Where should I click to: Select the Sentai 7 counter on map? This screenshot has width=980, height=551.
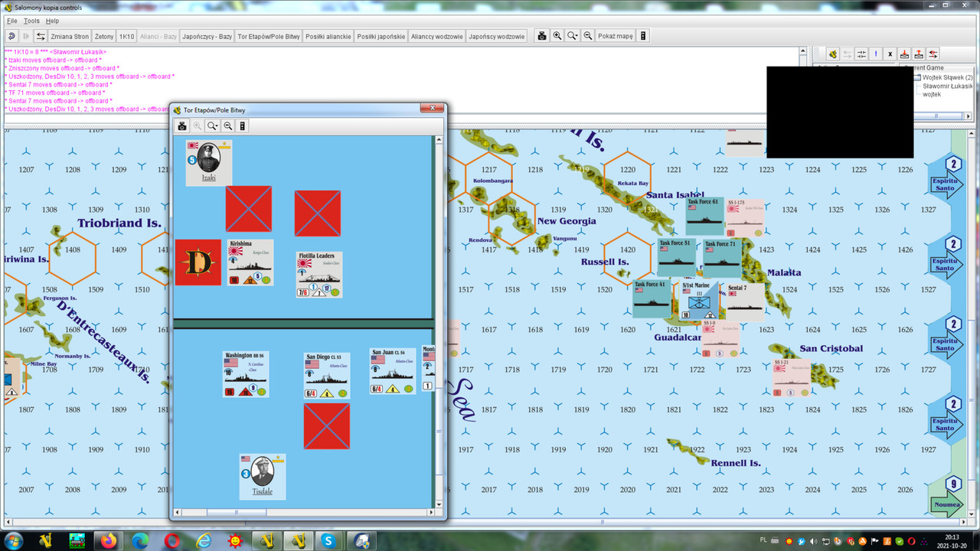(x=744, y=302)
